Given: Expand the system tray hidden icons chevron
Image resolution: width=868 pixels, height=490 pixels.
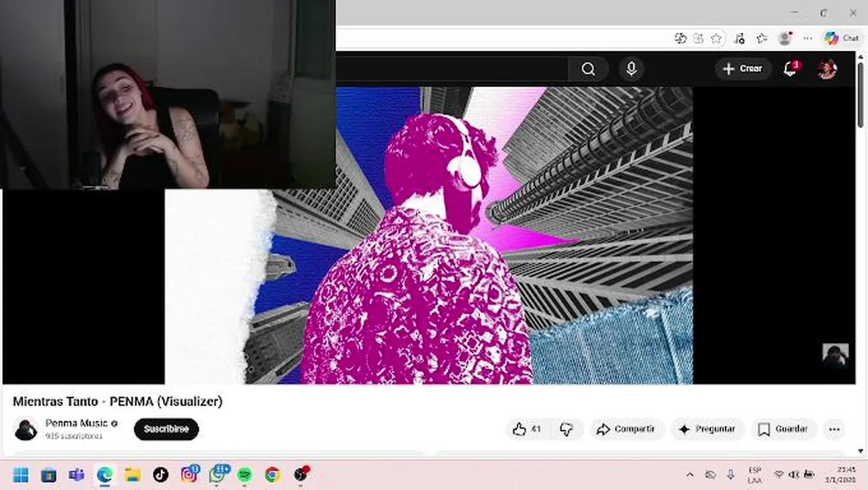Looking at the screenshot, I should [690, 474].
